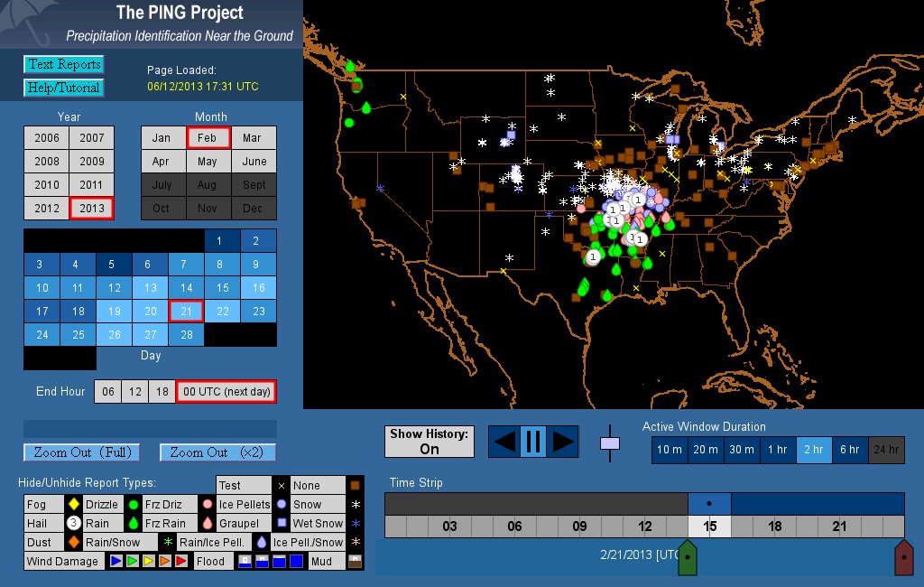This screenshot has width=924, height=587.
Task: Click the green time strip start marker
Action: tap(688, 557)
